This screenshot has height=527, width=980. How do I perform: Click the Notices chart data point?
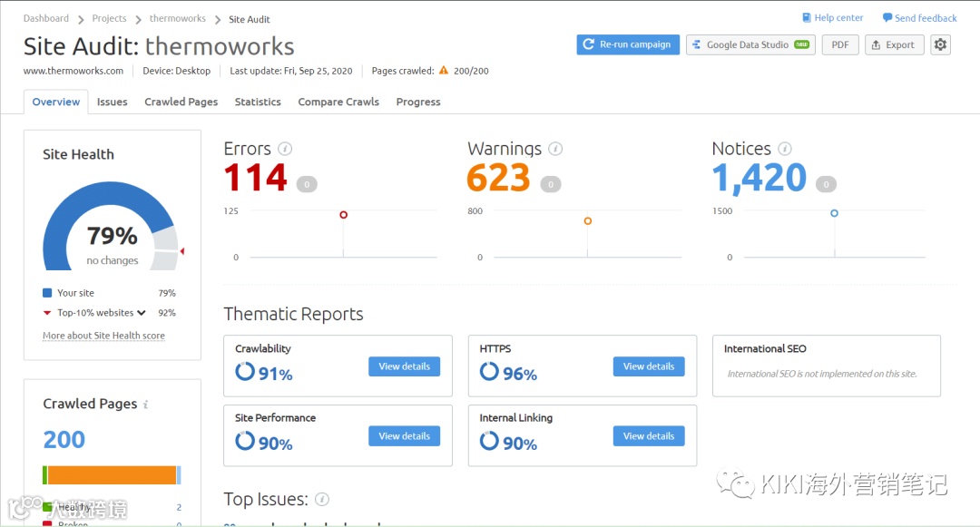pyautogui.click(x=834, y=213)
